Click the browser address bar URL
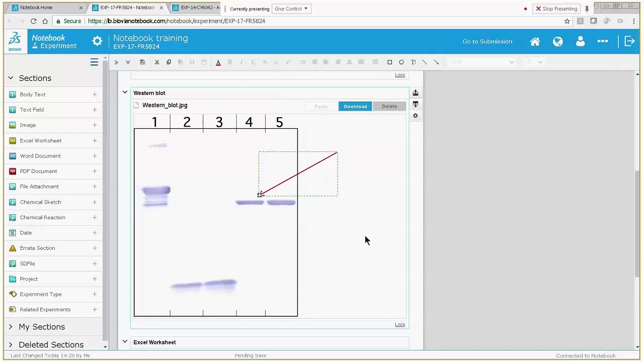This screenshot has height=362, width=644. (x=176, y=21)
